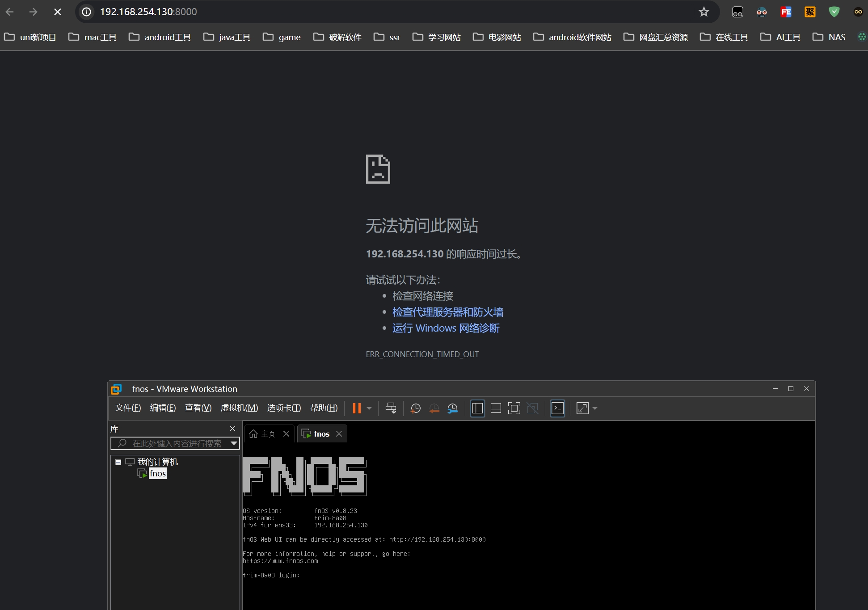Open the glasses-face extension icon
The width and height of the screenshot is (868, 610).
pyautogui.click(x=762, y=12)
